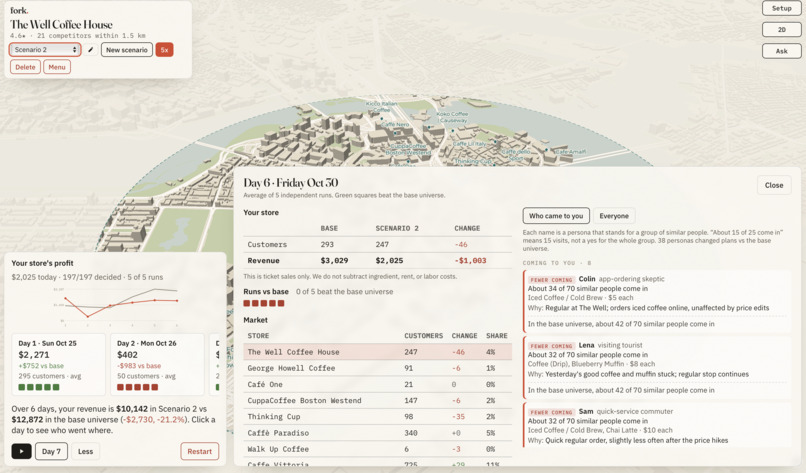Select CuppaCoffee Boston Westend row

click(377, 401)
